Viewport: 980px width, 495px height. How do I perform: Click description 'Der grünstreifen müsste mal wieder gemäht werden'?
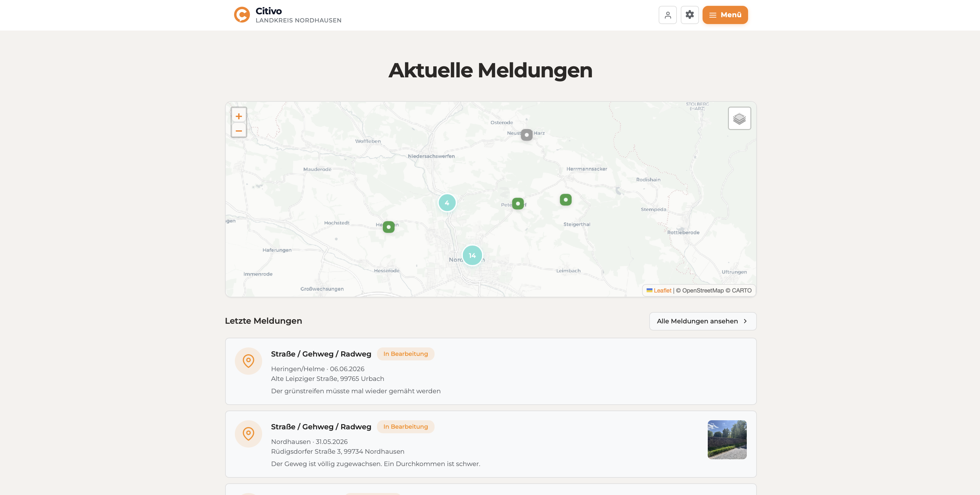click(x=356, y=391)
